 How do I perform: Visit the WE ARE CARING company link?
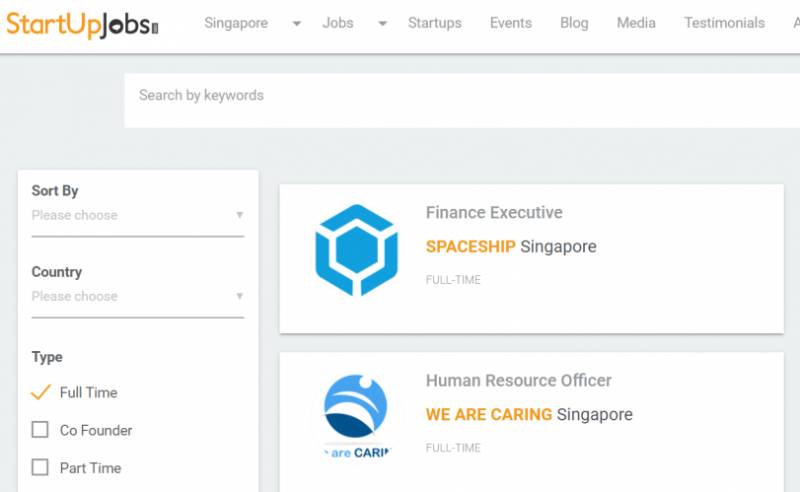488,414
